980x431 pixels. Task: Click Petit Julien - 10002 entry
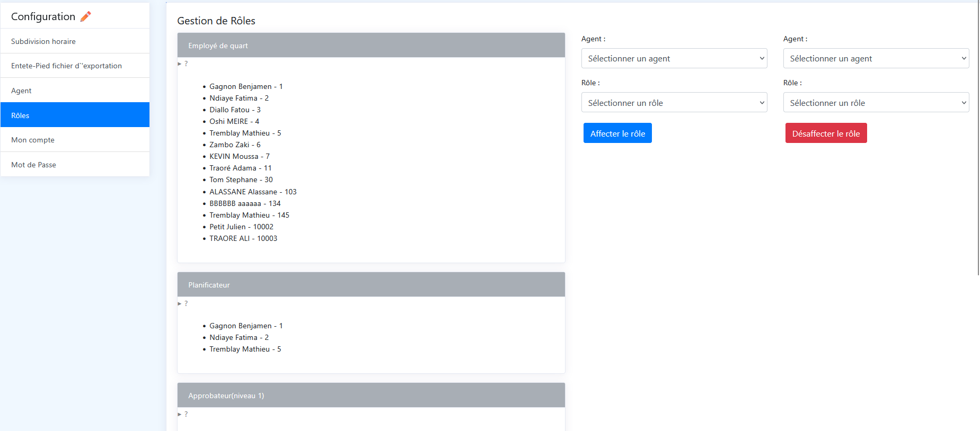point(241,227)
